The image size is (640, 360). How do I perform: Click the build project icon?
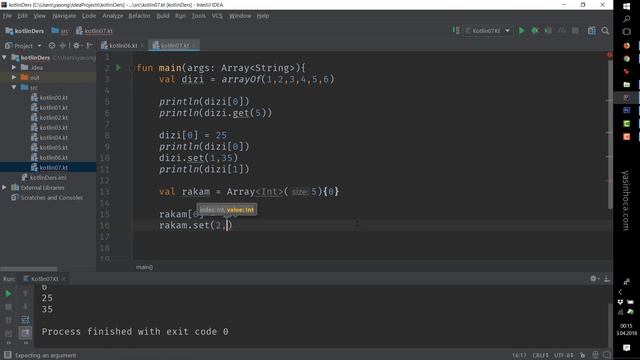pos(456,31)
